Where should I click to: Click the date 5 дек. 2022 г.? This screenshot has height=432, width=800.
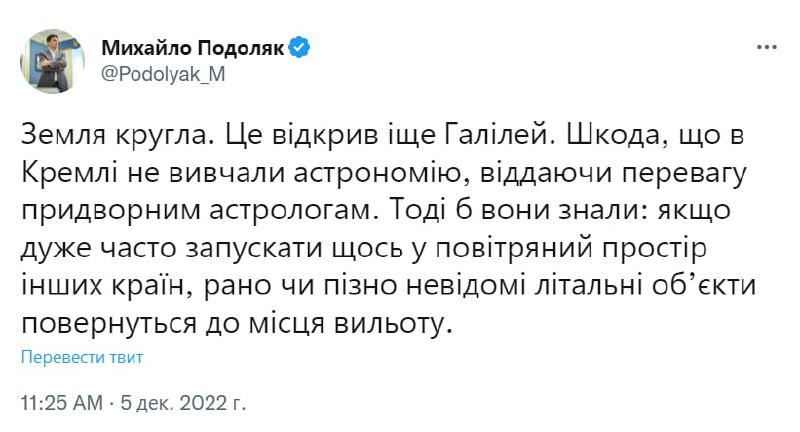point(184,404)
